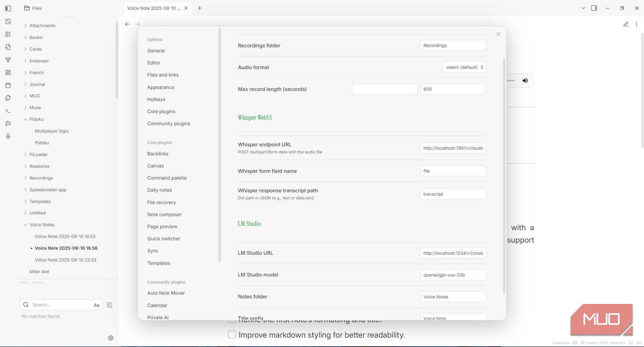
Task: Open the tab list dropdown arrow
Action: point(583,8)
